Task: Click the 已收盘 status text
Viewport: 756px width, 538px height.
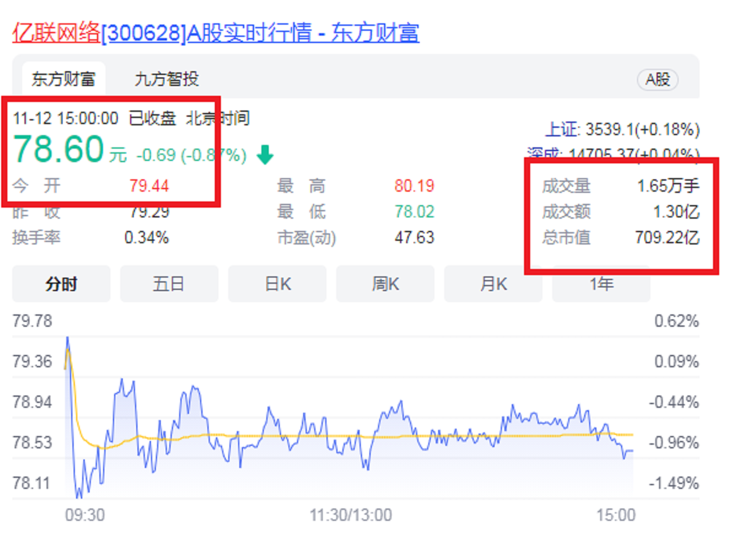Action: click(x=152, y=118)
